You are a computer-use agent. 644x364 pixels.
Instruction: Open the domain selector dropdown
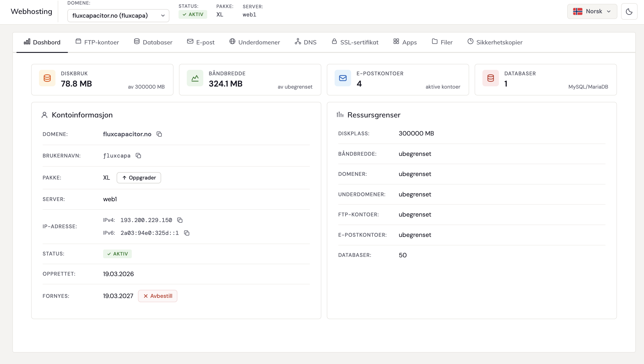118,16
